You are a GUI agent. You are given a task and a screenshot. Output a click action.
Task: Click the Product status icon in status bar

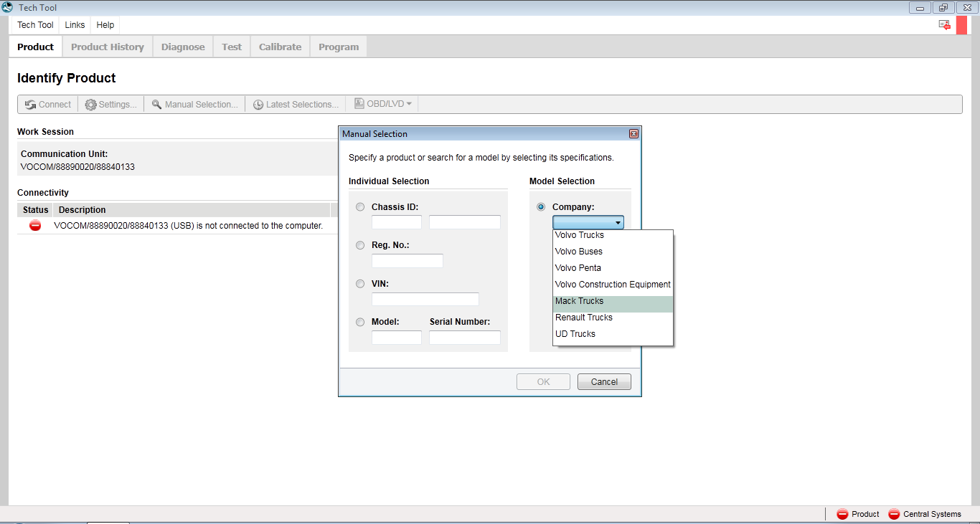click(842, 514)
